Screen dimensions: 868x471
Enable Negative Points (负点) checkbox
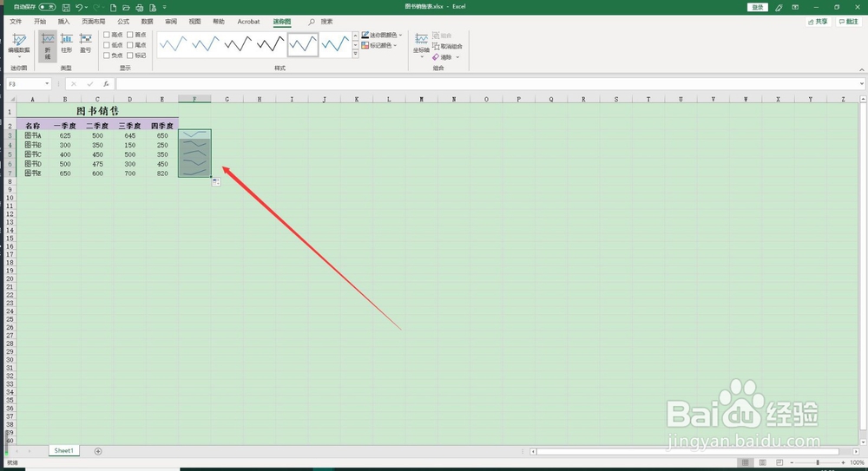pos(107,56)
